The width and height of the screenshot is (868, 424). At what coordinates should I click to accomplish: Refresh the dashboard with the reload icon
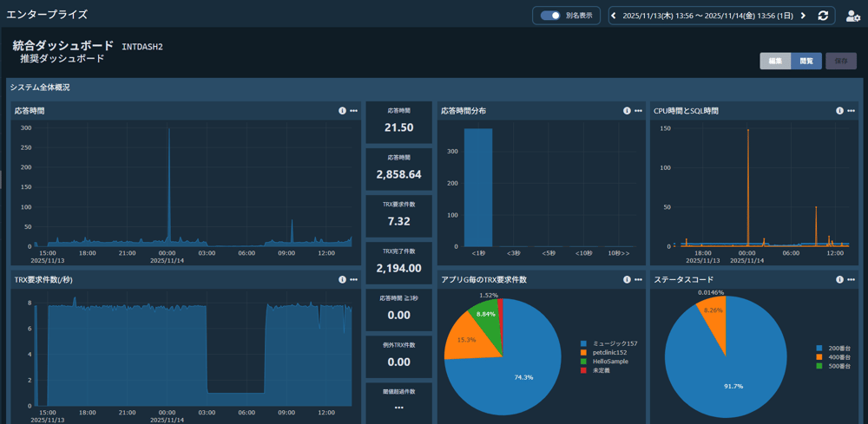click(x=823, y=16)
